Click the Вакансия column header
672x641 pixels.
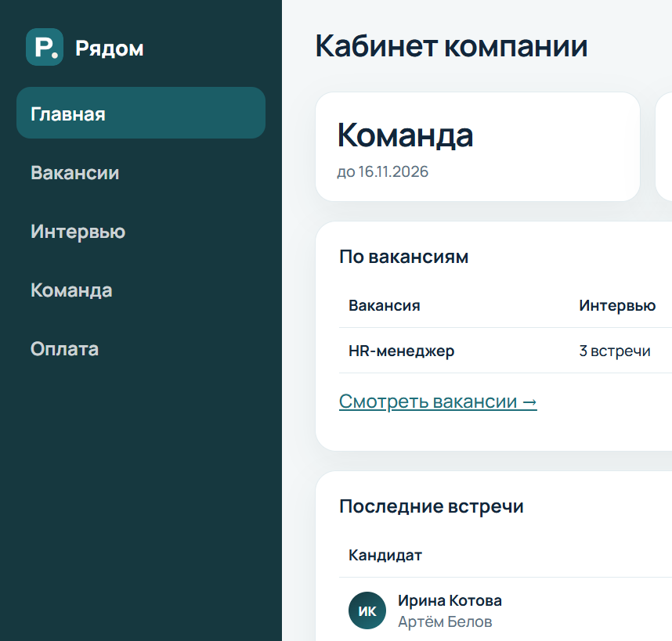(384, 305)
